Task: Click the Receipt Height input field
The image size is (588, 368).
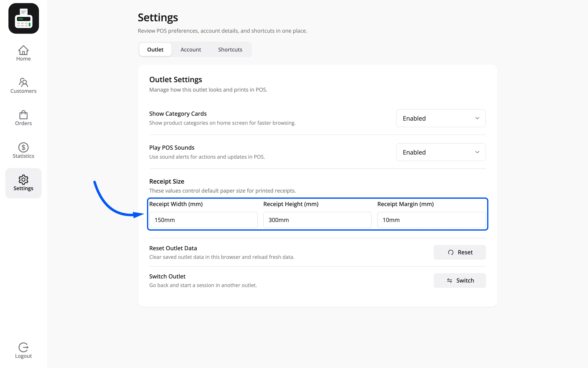Action: pos(317,220)
